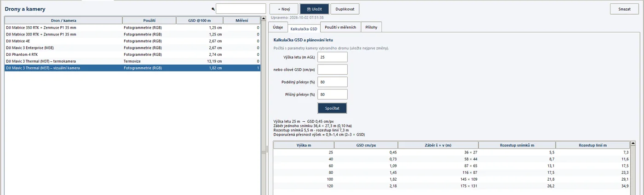Click the Podélný překryv (%) input field

(333, 82)
